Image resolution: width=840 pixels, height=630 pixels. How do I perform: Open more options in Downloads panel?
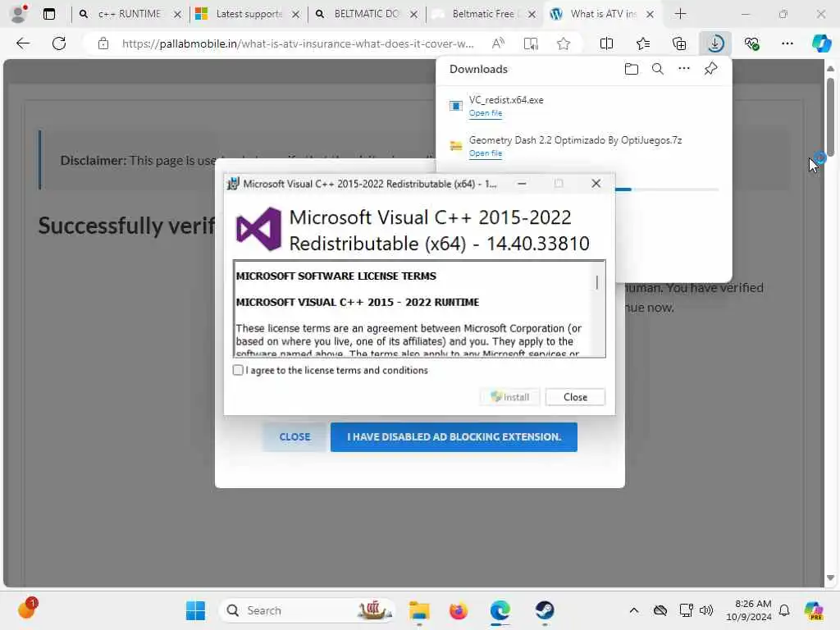683,69
